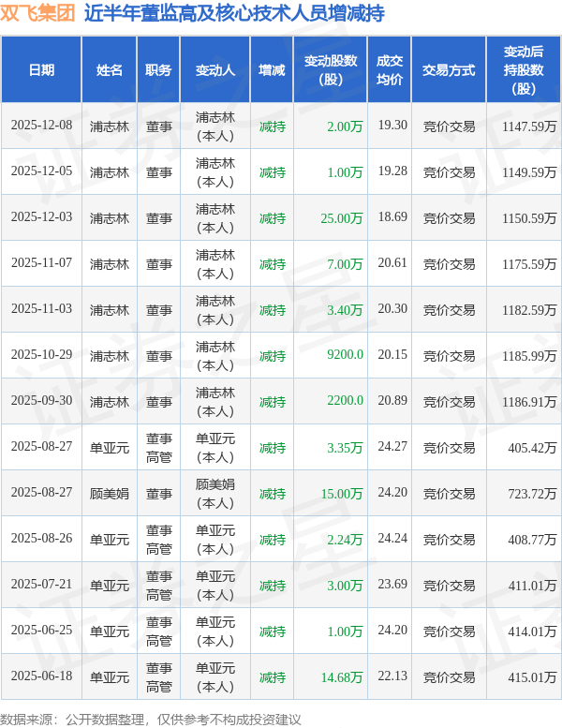Click 董事高管 in the 2025-07-21 row
This screenshot has height=728, width=562.
pyautogui.click(x=158, y=586)
